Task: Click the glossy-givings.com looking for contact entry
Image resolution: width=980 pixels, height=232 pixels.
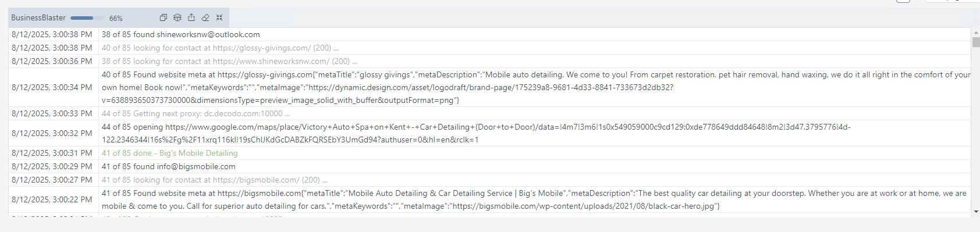Action: point(220,48)
